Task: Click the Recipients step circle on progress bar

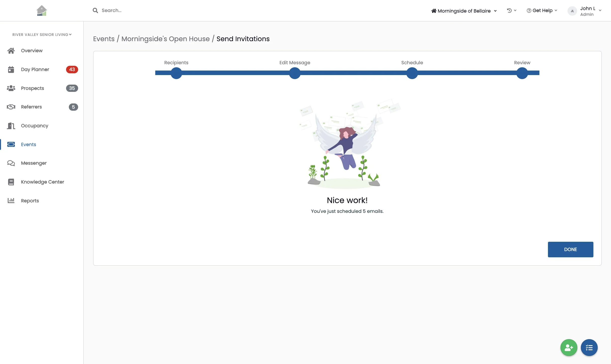Action: [x=176, y=73]
